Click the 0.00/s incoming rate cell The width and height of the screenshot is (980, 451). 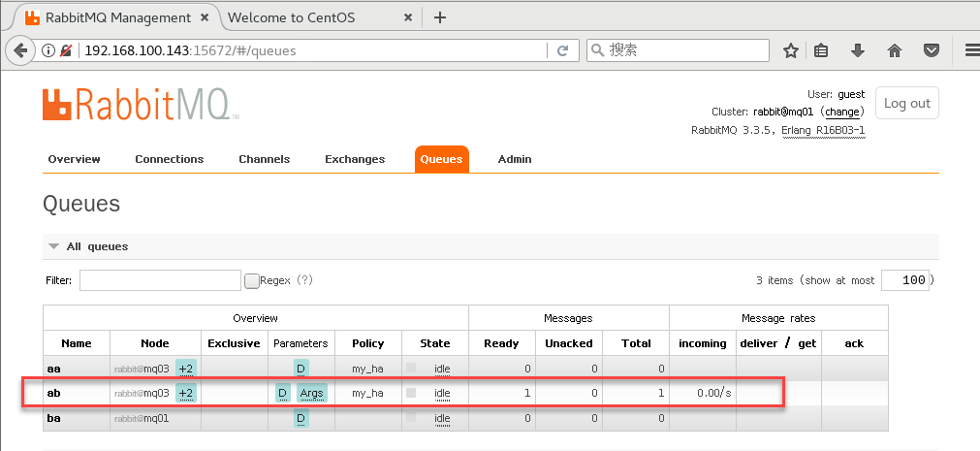[x=713, y=394]
